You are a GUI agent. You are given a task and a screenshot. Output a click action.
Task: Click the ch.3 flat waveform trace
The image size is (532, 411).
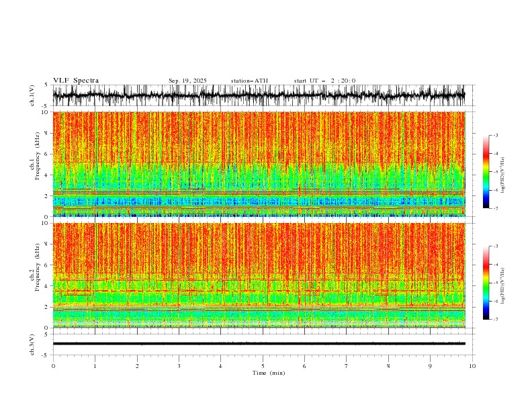pyautogui.click(x=259, y=344)
